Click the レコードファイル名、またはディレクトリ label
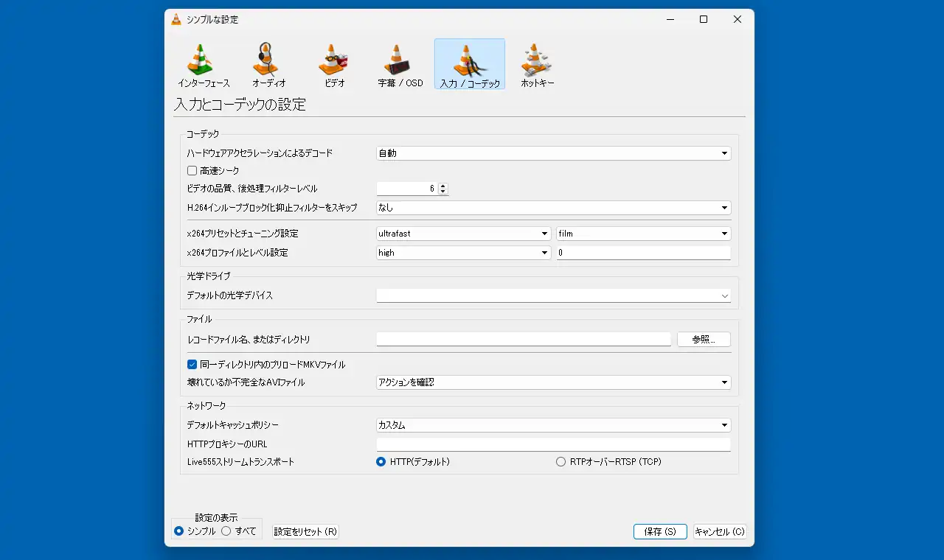 tap(249, 340)
